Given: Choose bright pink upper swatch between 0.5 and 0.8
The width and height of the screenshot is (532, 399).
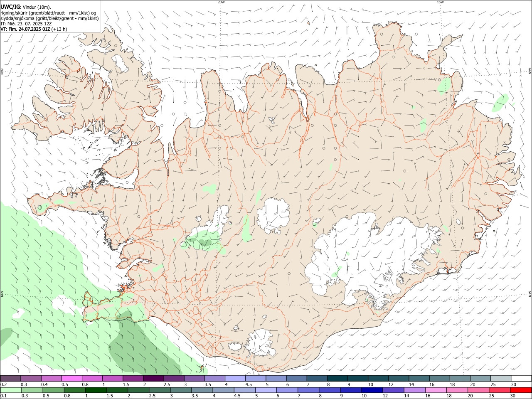Looking at the screenshot, I should pos(71,378).
